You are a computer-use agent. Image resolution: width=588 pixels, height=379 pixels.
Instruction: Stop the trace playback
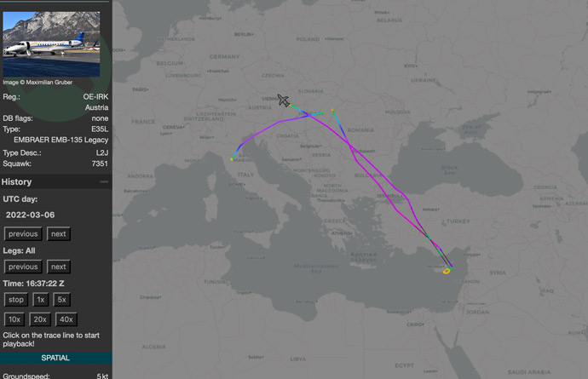pos(16,300)
